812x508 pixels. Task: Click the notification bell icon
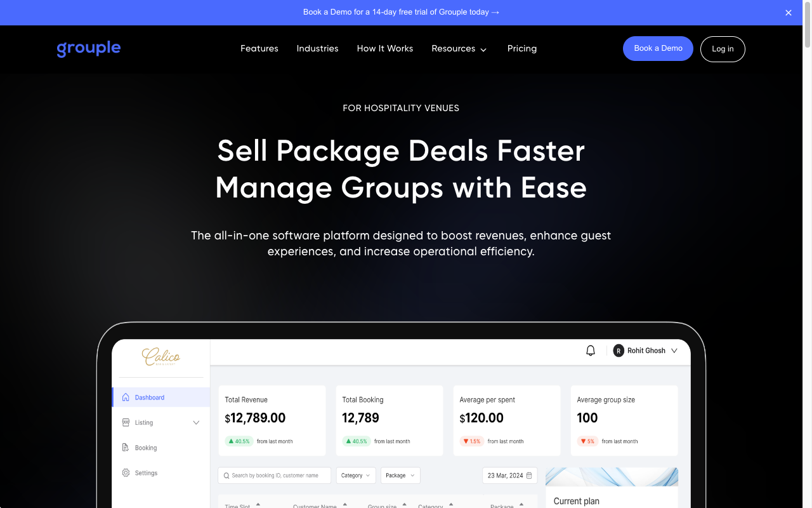click(591, 351)
